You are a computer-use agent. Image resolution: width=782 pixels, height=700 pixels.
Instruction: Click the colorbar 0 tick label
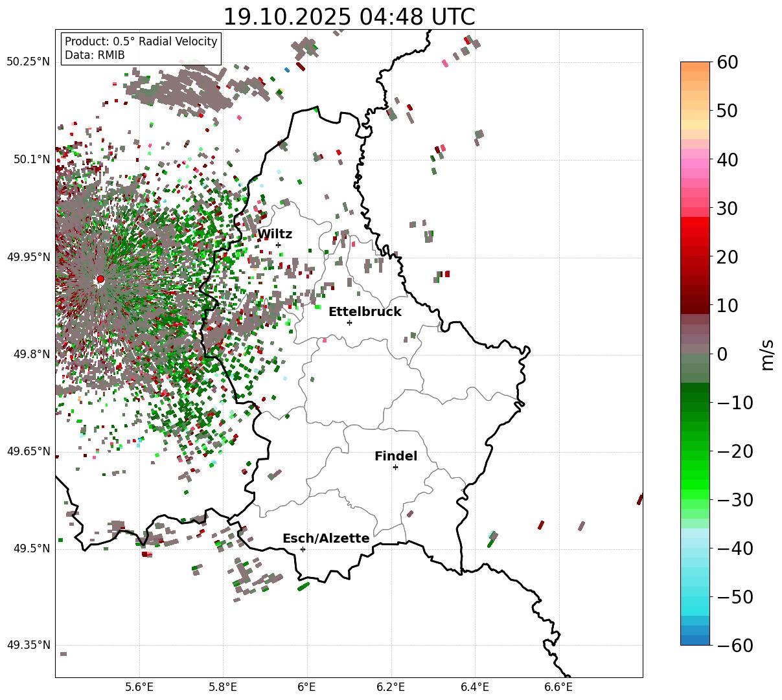click(722, 354)
